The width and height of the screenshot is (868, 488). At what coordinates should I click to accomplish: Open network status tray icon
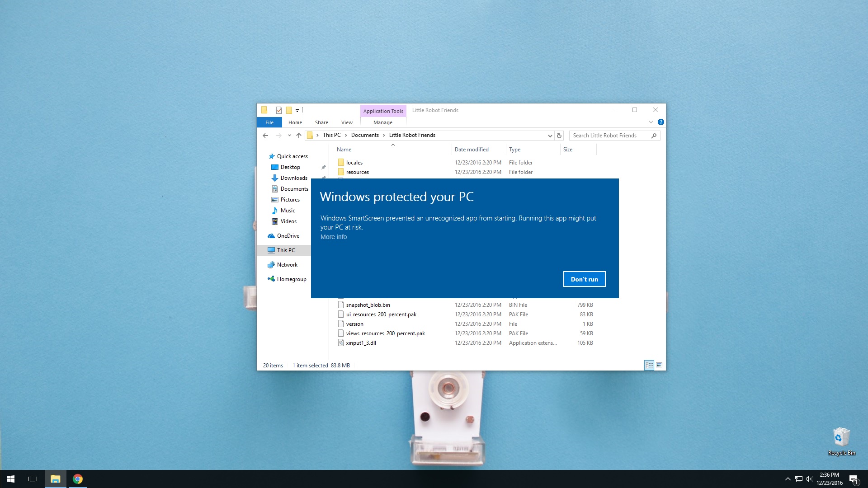(x=799, y=479)
